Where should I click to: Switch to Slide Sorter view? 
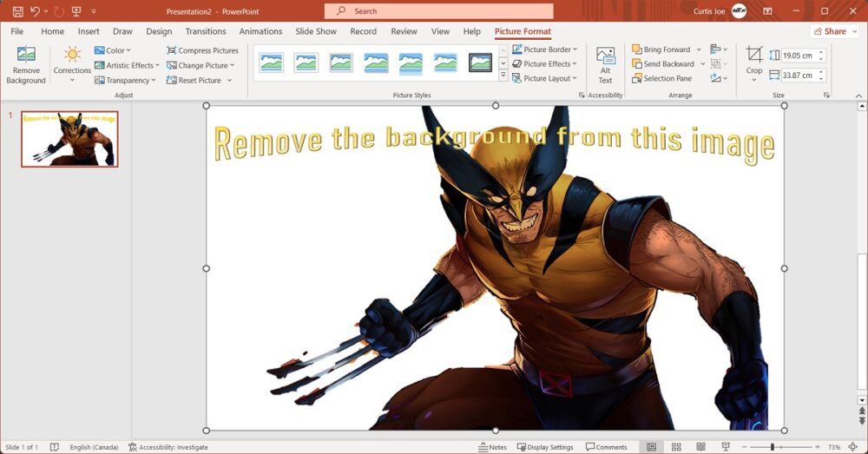tap(676, 447)
